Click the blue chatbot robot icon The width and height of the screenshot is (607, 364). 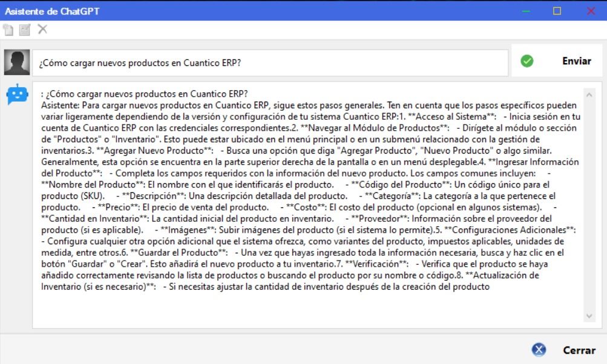click(17, 94)
